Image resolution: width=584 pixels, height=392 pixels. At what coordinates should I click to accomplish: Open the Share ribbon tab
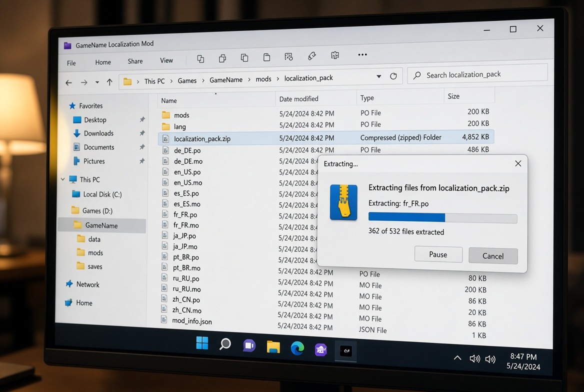coord(135,61)
